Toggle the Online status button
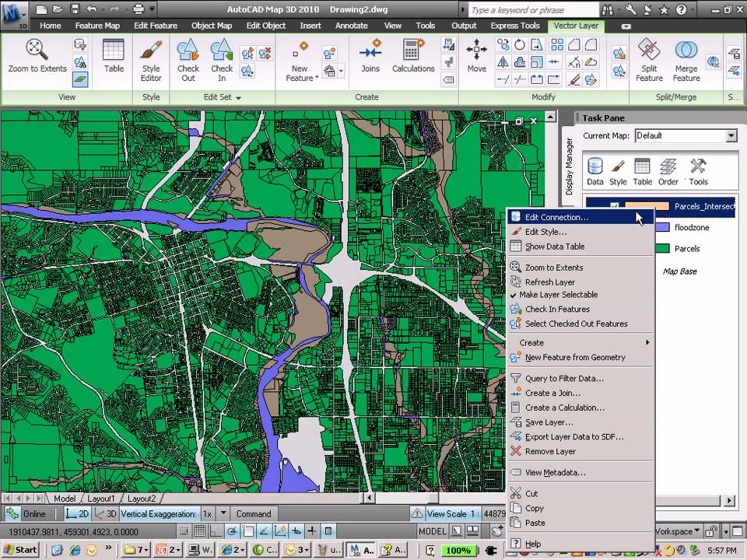Image resolution: width=747 pixels, height=560 pixels. (26, 514)
